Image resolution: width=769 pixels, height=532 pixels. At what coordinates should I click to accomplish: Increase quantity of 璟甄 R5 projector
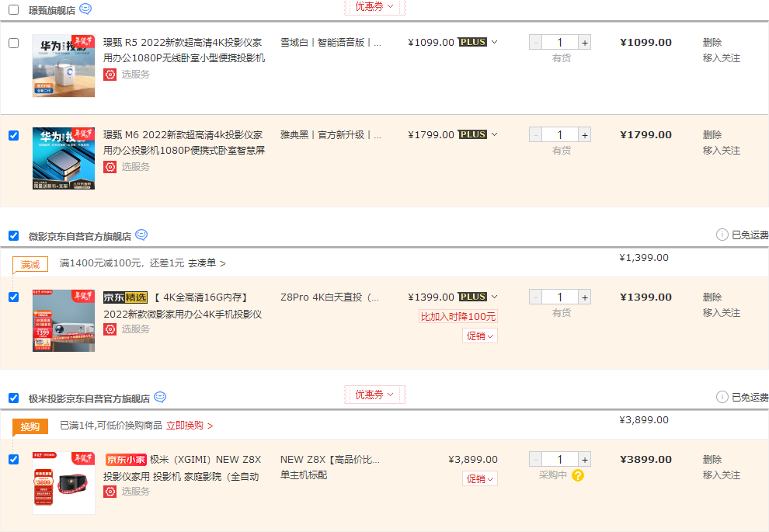pos(585,43)
